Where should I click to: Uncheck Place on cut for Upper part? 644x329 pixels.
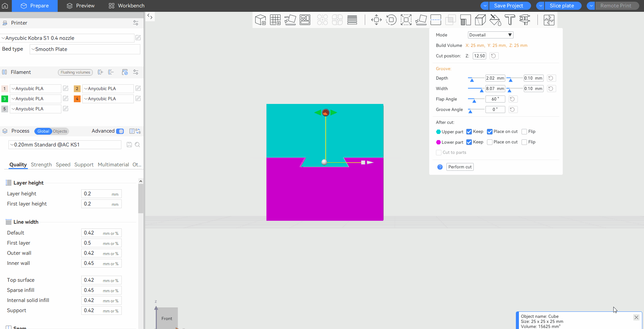pyautogui.click(x=490, y=132)
